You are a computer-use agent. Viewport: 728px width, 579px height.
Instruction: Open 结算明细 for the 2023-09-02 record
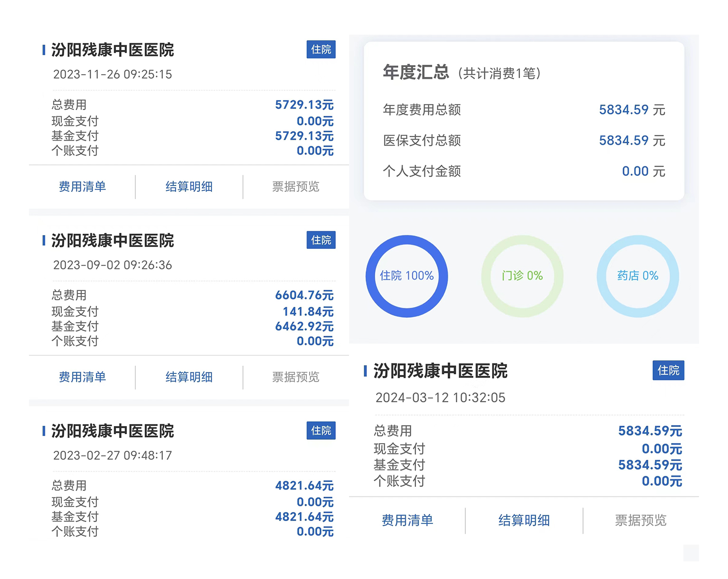click(x=189, y=377)
